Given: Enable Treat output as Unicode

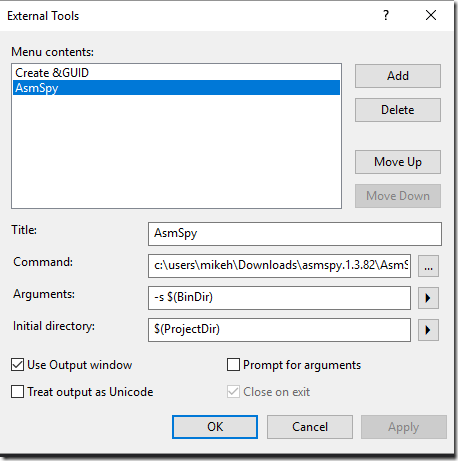Looking at the screenshot, I should point(17,392).
